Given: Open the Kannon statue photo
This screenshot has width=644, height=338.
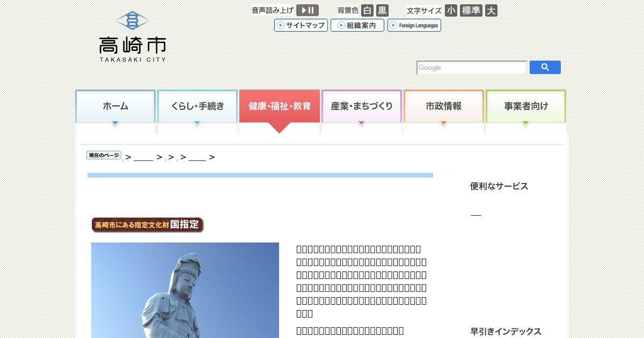Looking at the screenshot, I should click(x=185, y=290).
